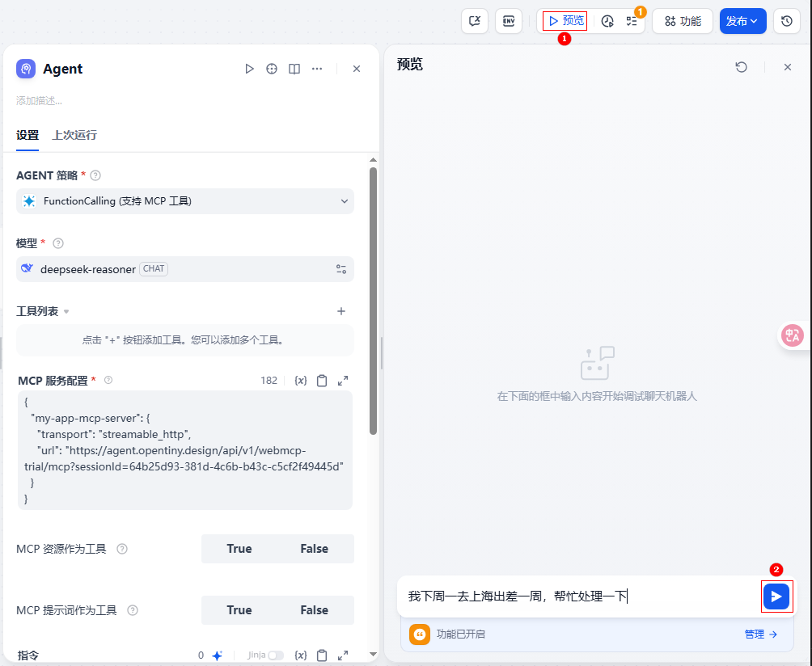This screenshot has width=812, height=666.
Task: Expand the MCP 服务配置 editor to fullscreen
Action: (x=343, y=381)
